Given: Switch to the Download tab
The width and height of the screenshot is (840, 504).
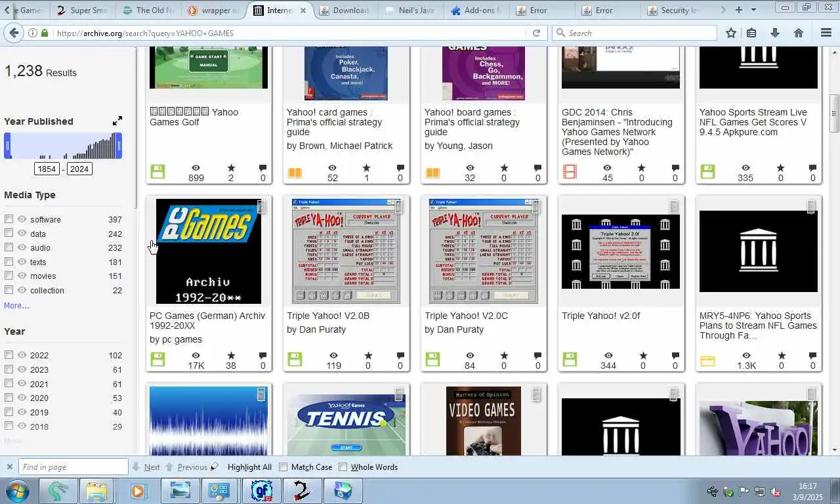Looking at the screenshot, I should [344, 10].
